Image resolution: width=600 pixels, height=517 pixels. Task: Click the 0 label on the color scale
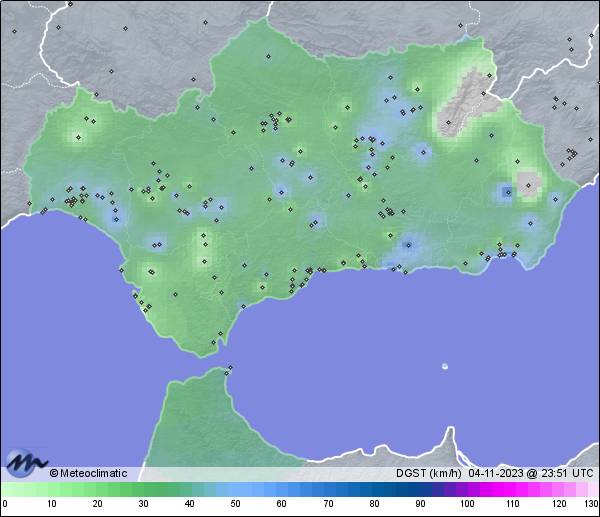(x=5, y=504)
